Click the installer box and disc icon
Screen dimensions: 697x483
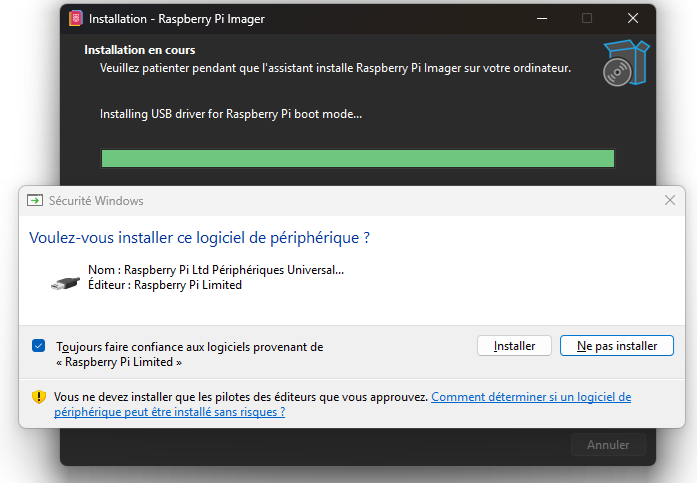(626, 63)
